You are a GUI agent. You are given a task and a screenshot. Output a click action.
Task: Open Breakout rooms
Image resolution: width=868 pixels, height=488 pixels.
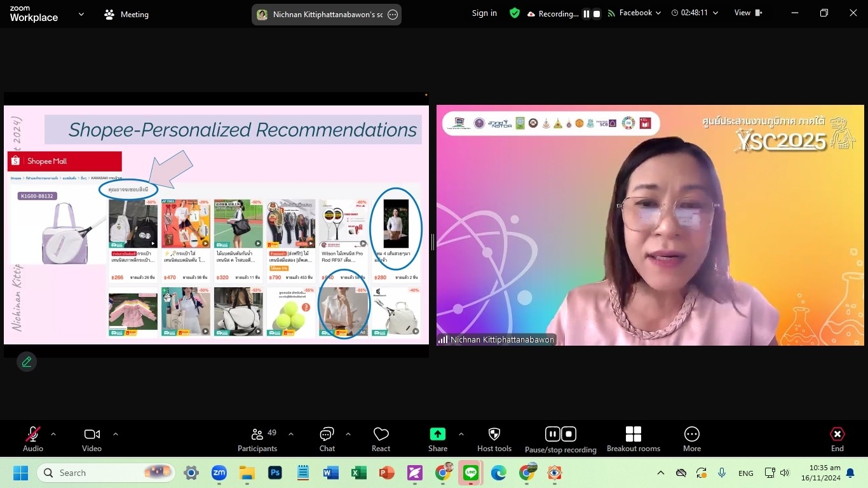[x=633, y=435]
